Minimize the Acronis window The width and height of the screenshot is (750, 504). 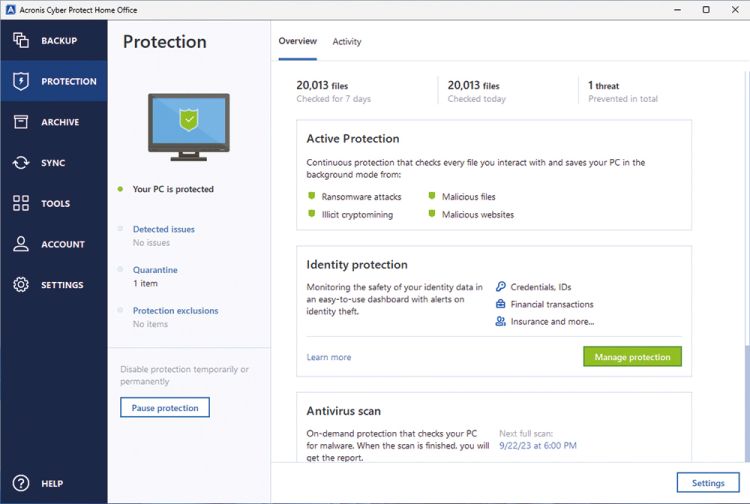677,10
